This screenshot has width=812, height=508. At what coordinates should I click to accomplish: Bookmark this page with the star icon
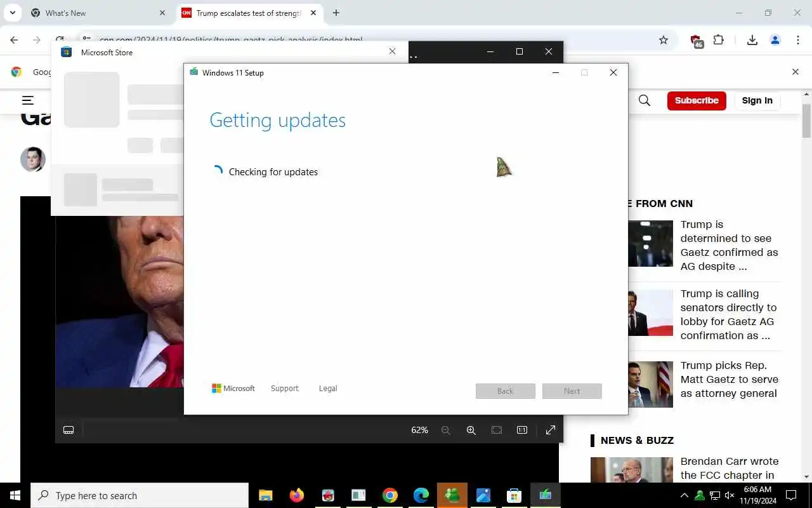[664, 40]
